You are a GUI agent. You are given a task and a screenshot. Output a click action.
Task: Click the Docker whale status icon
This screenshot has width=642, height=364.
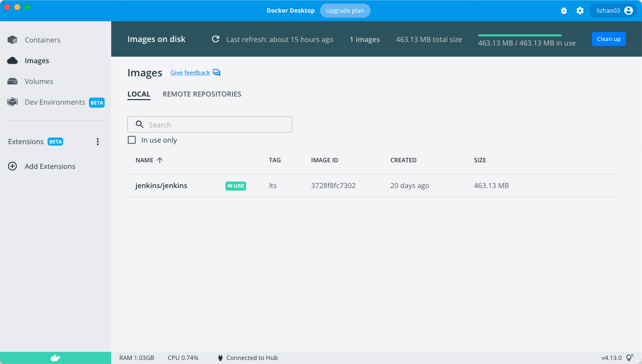(x=56, y=358)
